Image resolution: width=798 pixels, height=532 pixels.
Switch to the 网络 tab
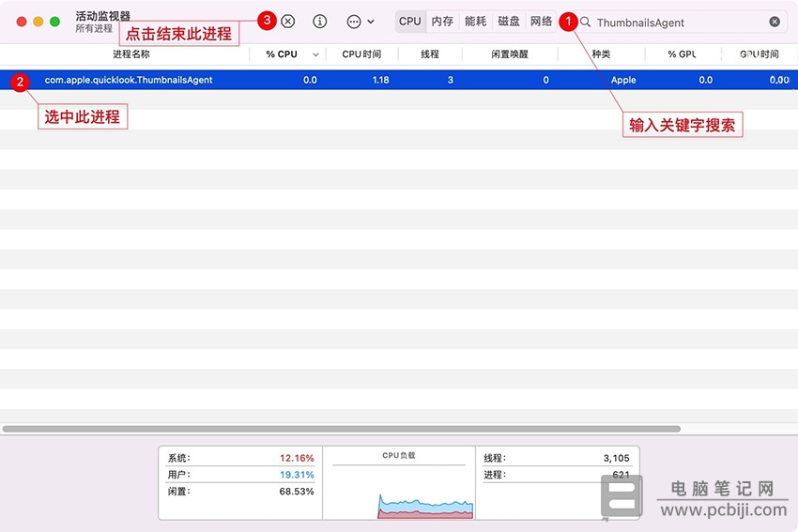pyautogui.click(x=541, y=22)
